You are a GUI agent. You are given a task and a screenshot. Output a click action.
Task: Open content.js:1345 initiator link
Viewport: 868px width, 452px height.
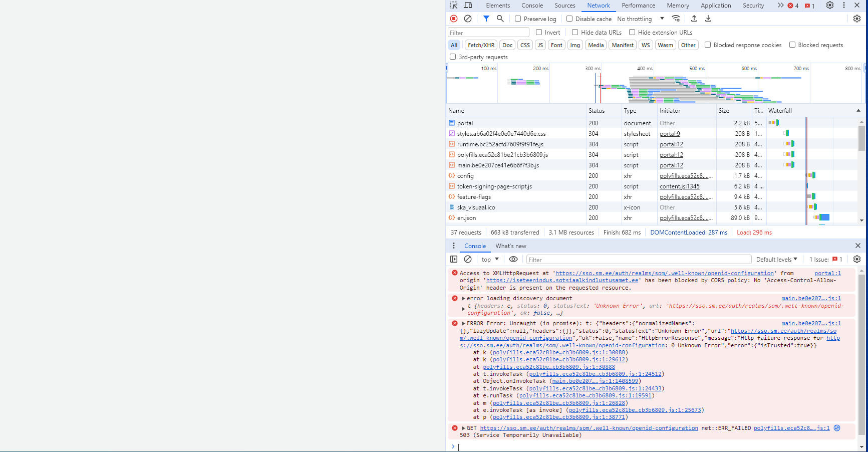(x=680, y=186)
